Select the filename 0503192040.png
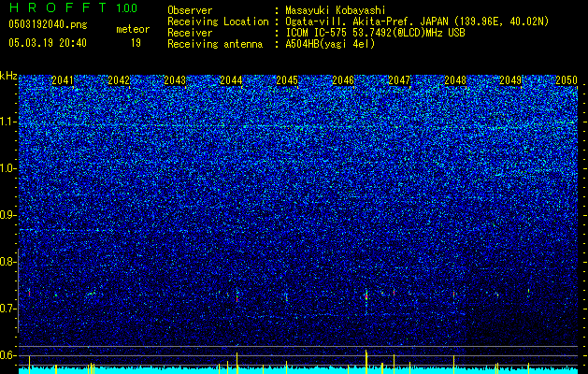The height and width of the screenshot is (374, 588). pos(48,24)
